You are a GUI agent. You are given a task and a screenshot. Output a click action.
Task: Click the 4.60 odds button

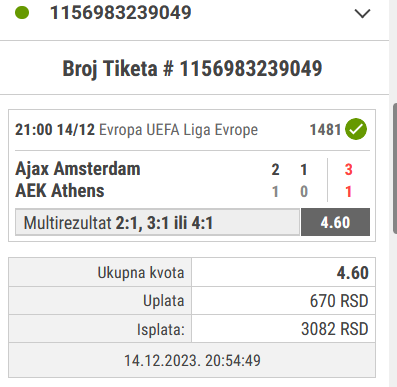point(335,222)
